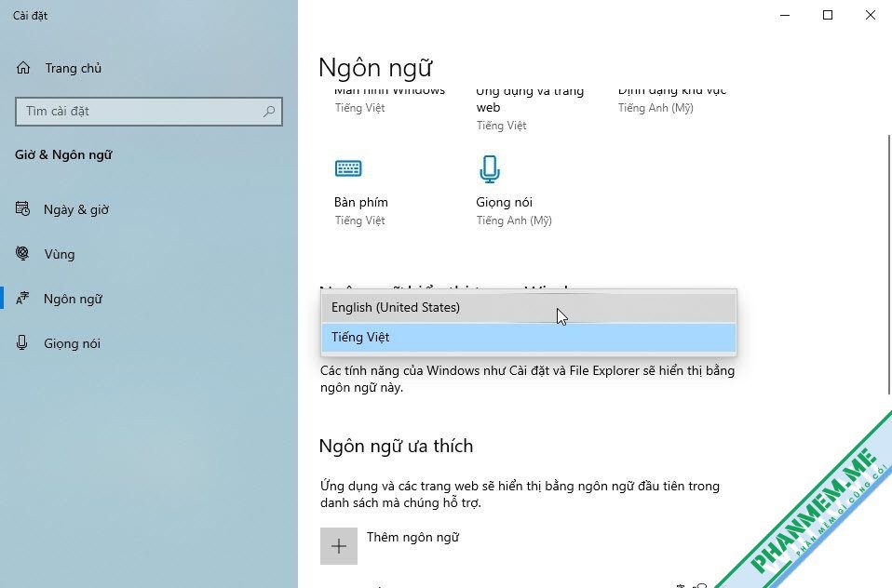892x588 pixels.
Task: Click the Ngày & giờ calendar icon
Action: tap(22, 208)
